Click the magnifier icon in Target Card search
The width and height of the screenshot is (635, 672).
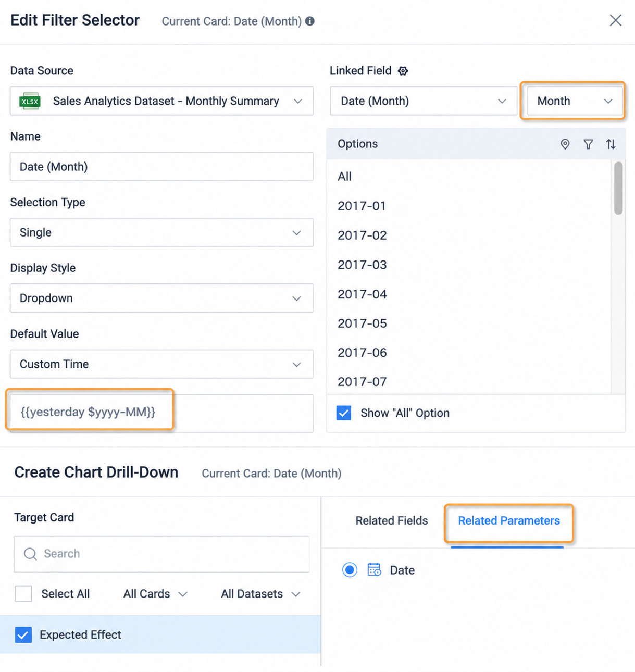click(30, 554)
